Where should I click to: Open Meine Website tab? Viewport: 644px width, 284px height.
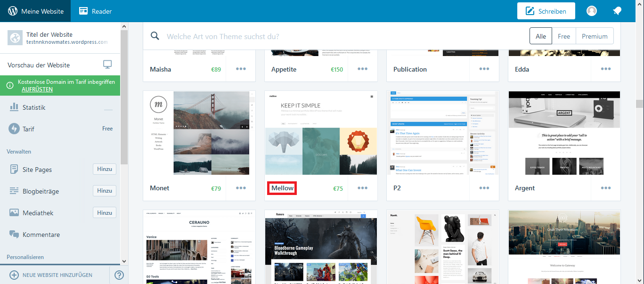click(x=35, y=11)
